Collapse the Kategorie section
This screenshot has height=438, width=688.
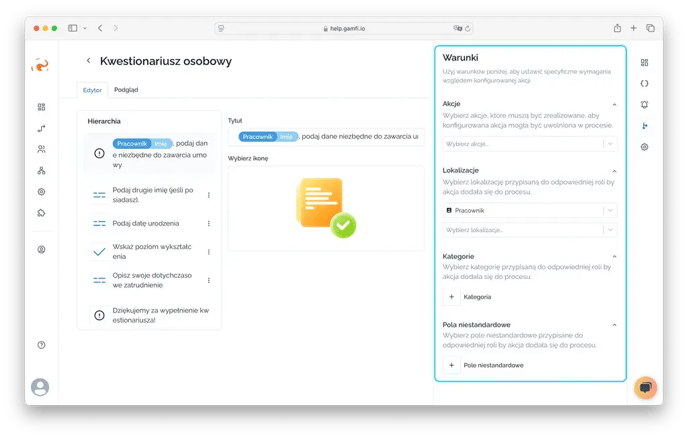614,257
